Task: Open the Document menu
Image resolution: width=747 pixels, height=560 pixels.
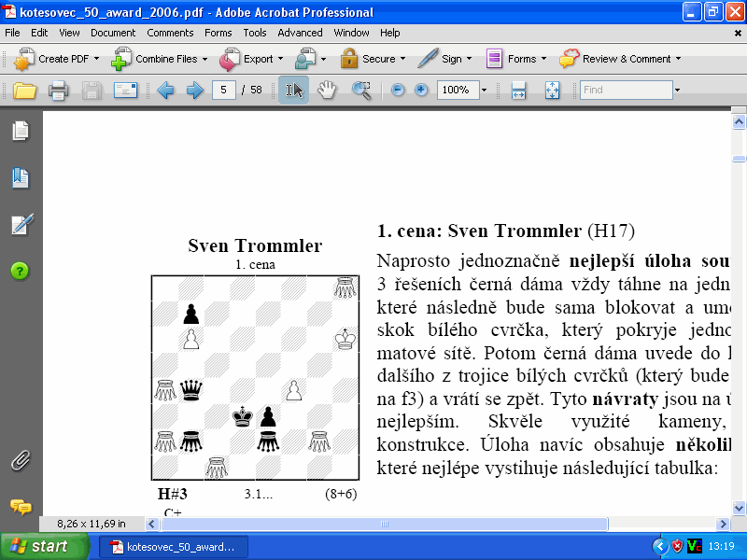Action: 113,33
